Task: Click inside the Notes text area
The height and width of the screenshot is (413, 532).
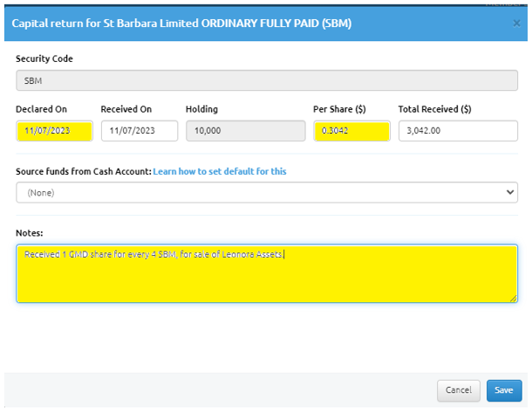Action: click(x=267, y=273)
